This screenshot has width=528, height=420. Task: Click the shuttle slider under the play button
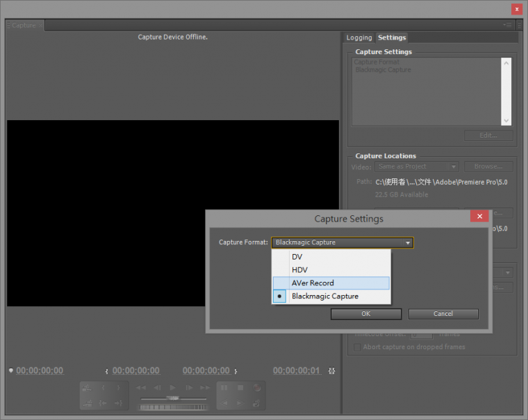point(172,398)
